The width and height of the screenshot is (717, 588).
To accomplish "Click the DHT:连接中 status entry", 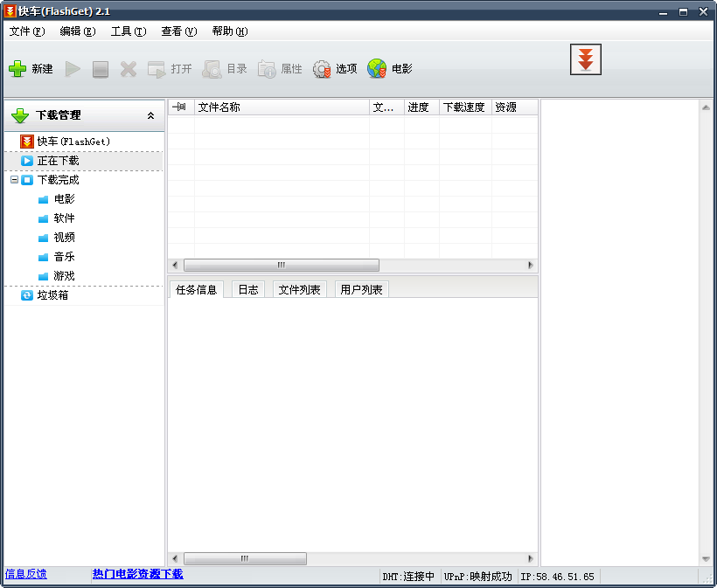I will pos(409,577).
